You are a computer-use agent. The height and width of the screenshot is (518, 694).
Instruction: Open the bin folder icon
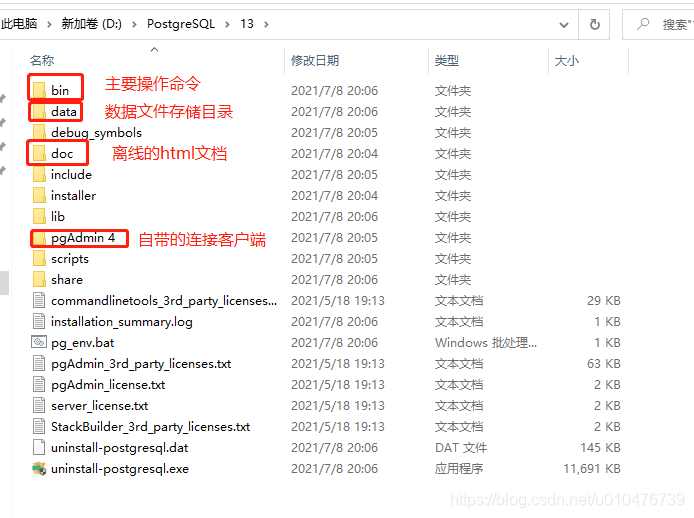39,90
